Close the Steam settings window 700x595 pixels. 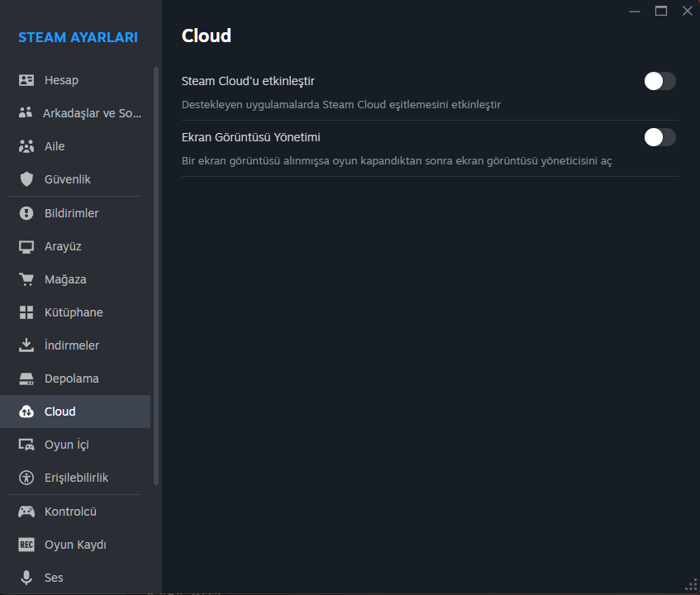(688, 12)
